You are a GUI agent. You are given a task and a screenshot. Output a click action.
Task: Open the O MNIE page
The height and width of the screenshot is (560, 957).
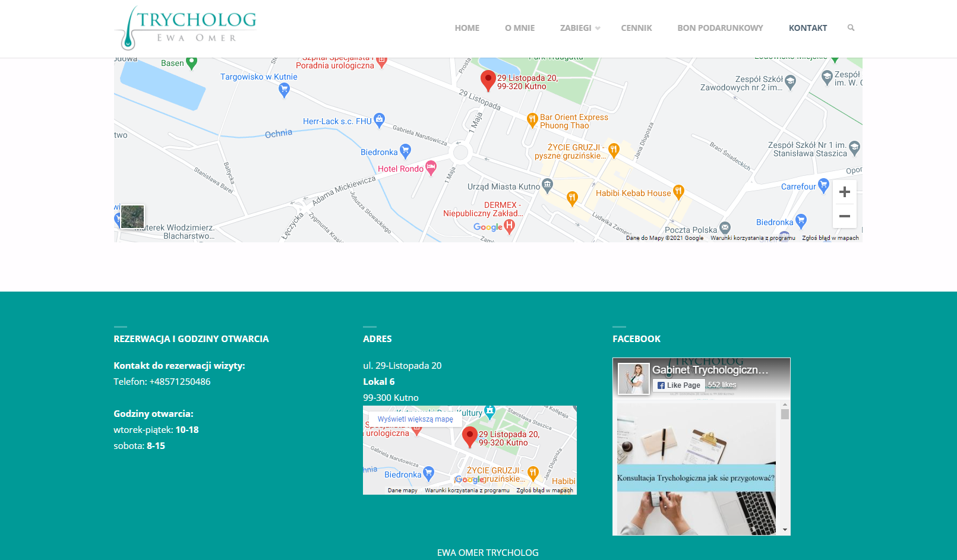point(520,28)
